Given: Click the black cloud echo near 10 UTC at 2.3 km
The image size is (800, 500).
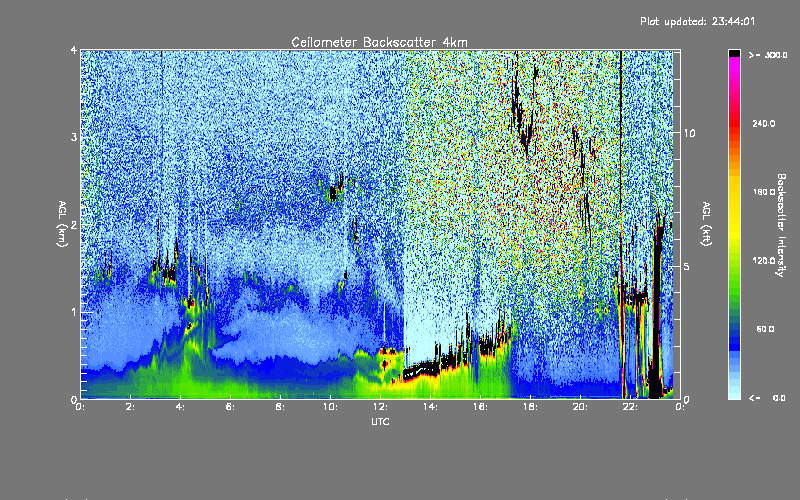Looking at the screenshot, I should [334, 193].
